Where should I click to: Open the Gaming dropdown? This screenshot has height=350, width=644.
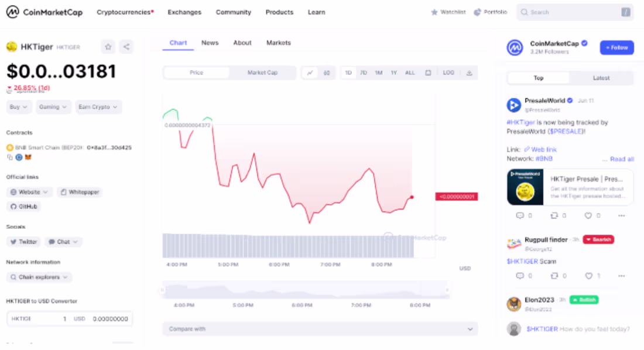pos(53,107)
